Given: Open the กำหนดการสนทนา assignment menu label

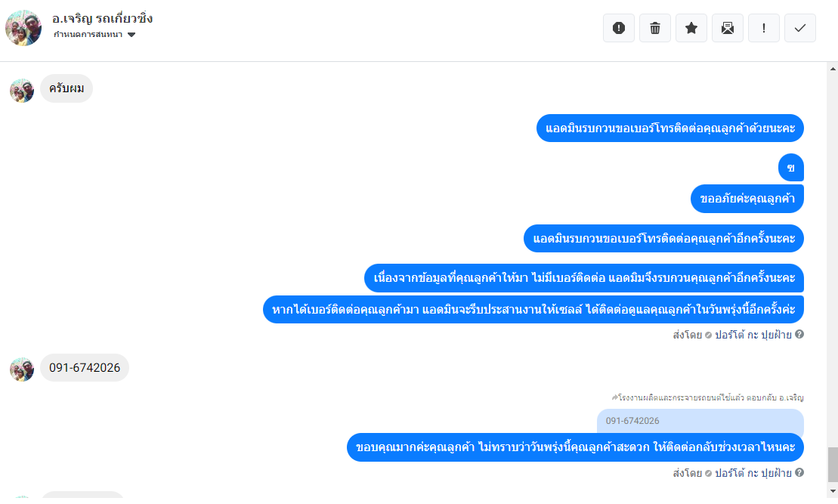Looking at the screenshot, I should [x=88, y=34].
